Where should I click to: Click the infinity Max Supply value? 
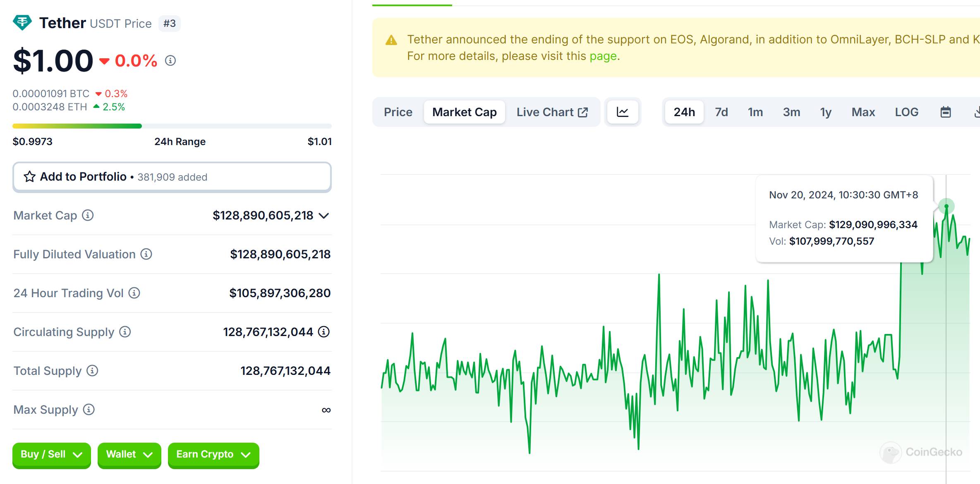click(x=326, y=410)
